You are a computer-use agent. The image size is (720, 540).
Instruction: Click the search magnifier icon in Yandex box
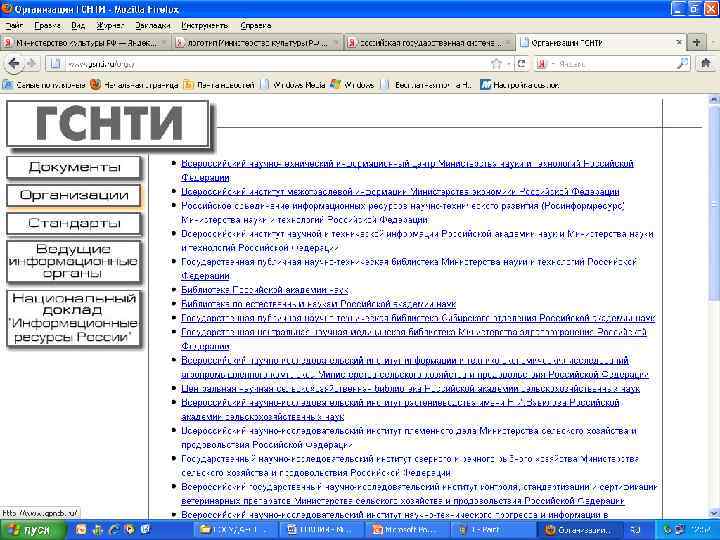coord(683,64)
